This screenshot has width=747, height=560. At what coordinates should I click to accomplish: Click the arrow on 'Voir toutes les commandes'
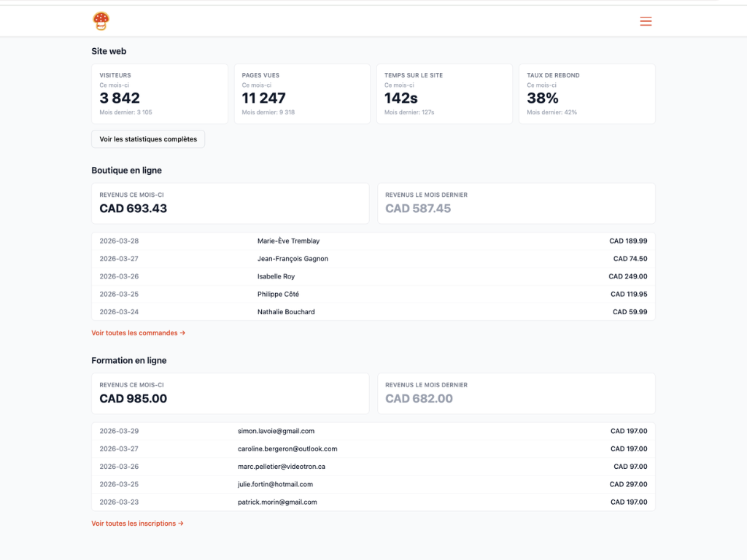pos(182,332)
